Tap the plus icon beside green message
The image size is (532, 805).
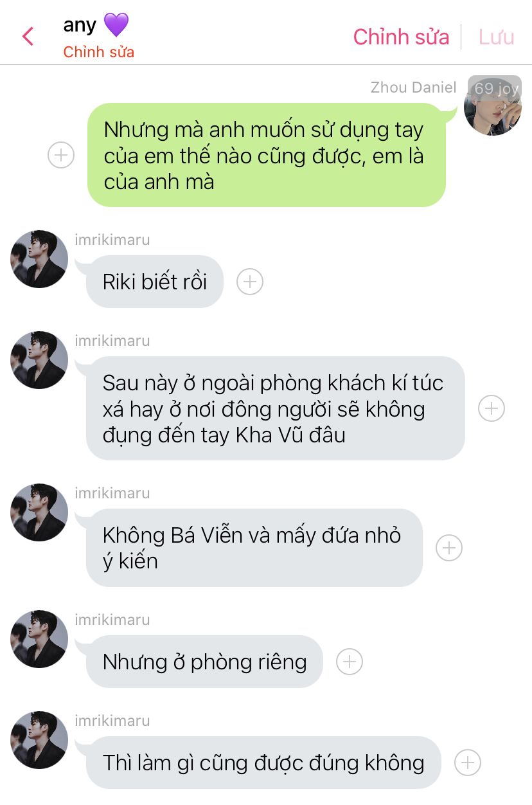(62, 155)
